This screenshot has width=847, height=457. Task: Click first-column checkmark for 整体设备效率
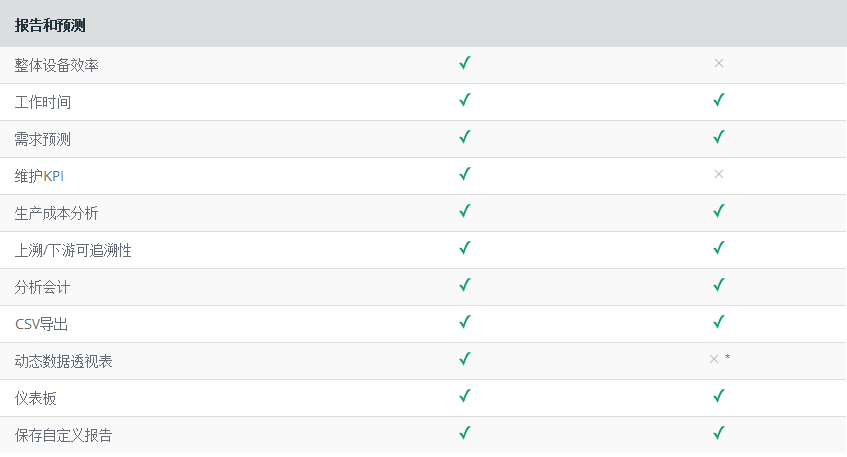(465, 63)
